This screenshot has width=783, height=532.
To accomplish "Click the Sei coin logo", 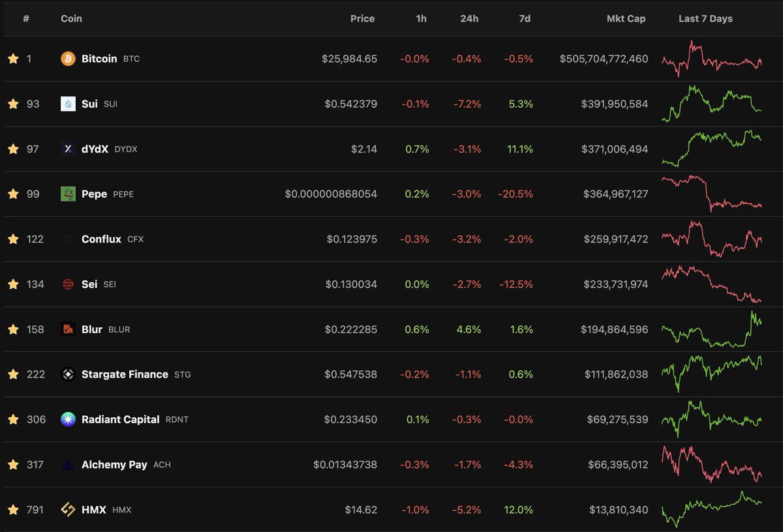I will pyautogui.click(x=68, y=284).
